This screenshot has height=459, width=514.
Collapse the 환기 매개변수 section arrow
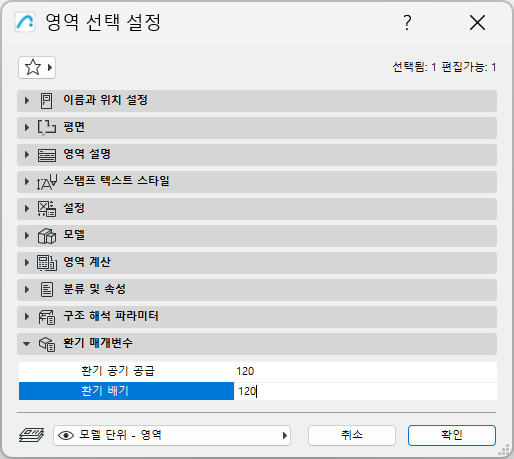click(26, 344)
